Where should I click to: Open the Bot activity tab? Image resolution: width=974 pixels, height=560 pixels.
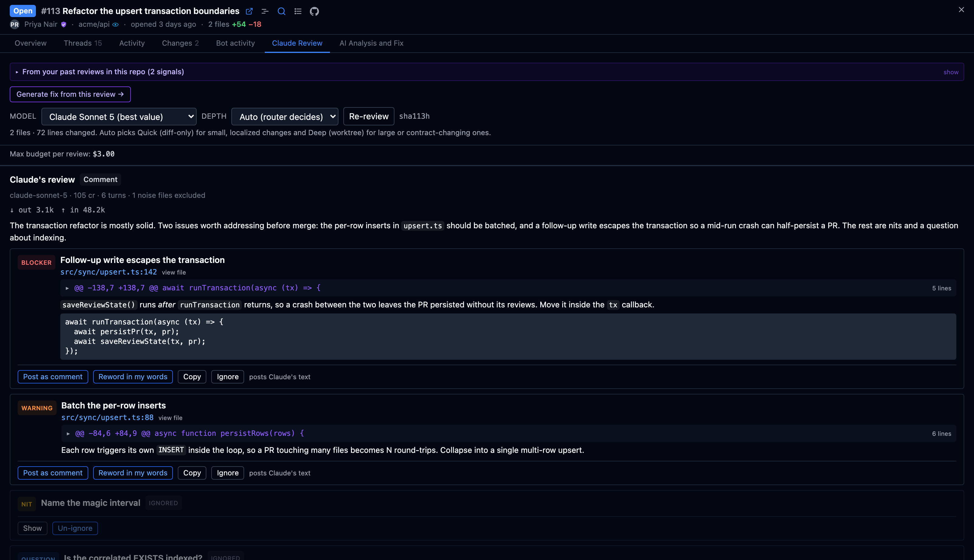click(235, 43)
